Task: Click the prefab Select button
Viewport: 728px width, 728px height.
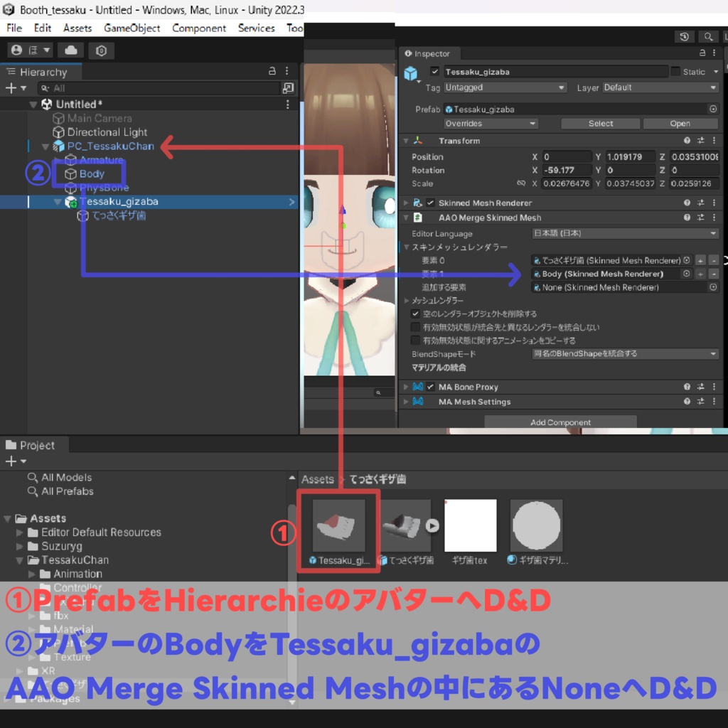Action: (600, 124)
